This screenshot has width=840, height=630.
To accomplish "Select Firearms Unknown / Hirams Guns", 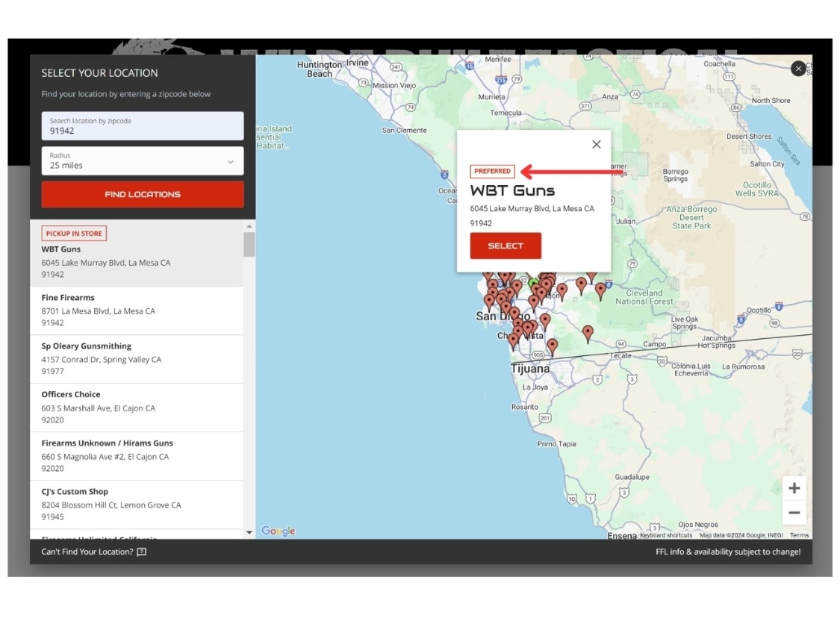I will click(137, 456).
